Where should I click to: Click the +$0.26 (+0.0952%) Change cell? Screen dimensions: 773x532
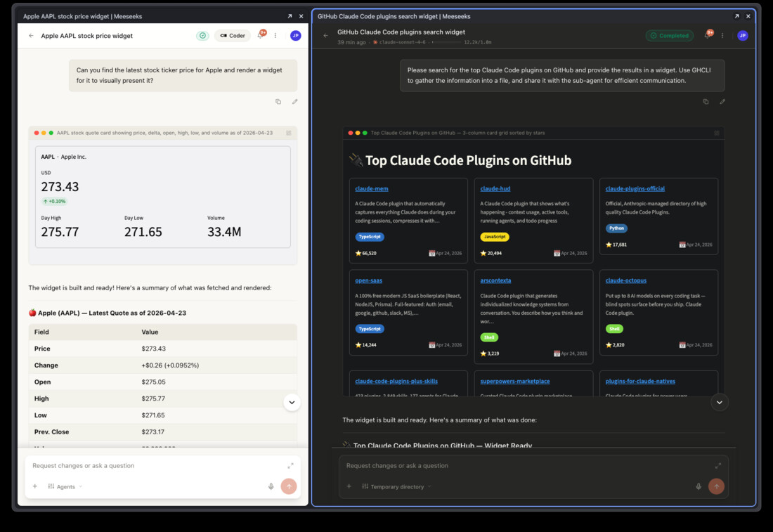(x=170, y=365)
